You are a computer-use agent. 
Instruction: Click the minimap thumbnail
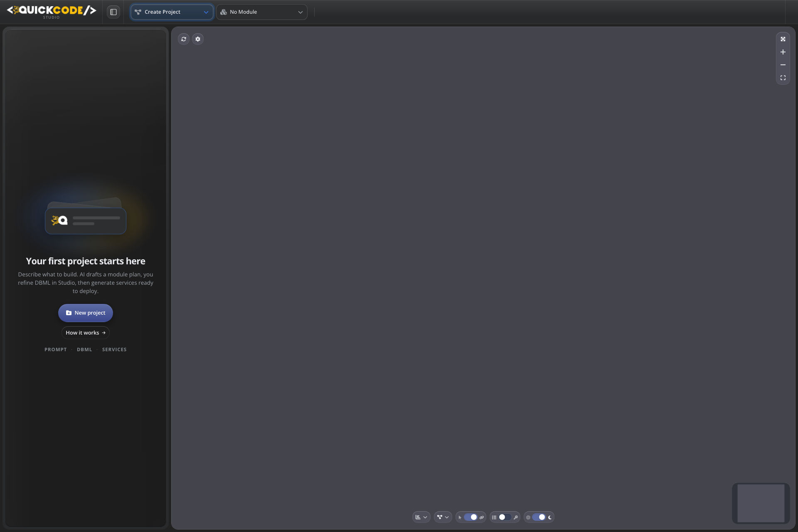coord(761,503)
